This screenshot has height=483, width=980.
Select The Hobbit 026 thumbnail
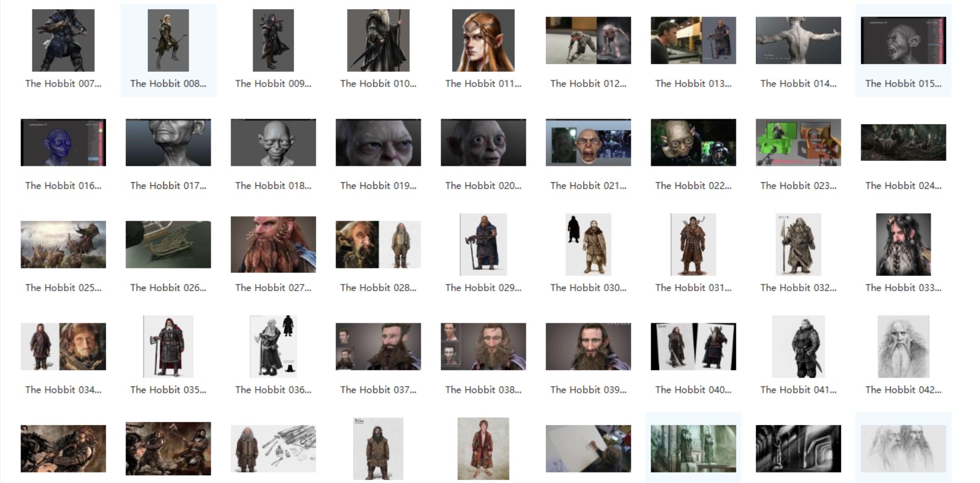(168, 244)
